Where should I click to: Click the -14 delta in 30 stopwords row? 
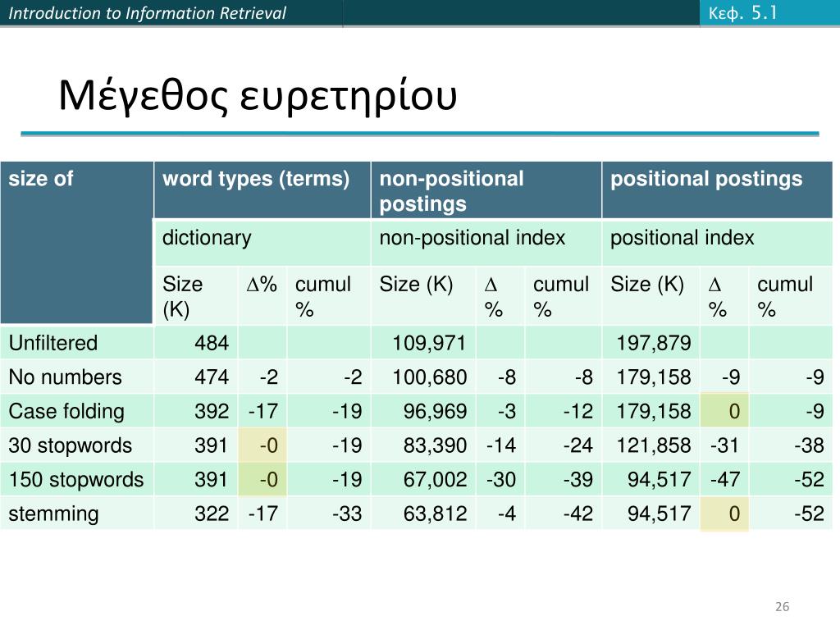(x=501, y=445)
